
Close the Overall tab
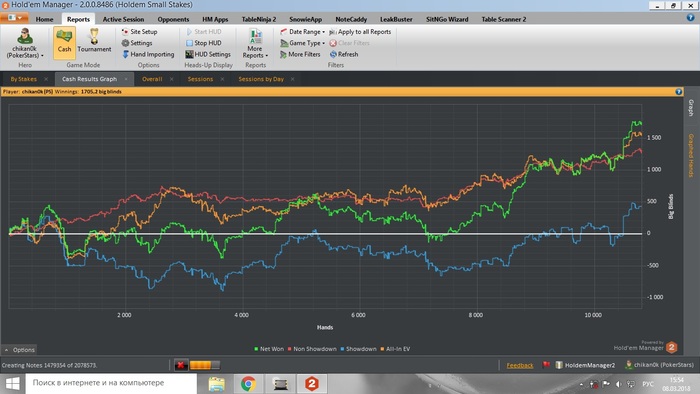(171, 79)
